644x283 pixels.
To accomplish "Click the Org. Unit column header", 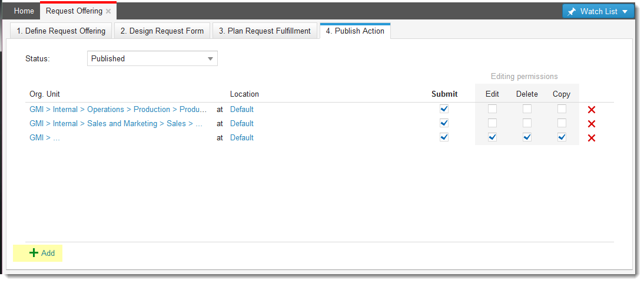I will (x=45, y=94).
